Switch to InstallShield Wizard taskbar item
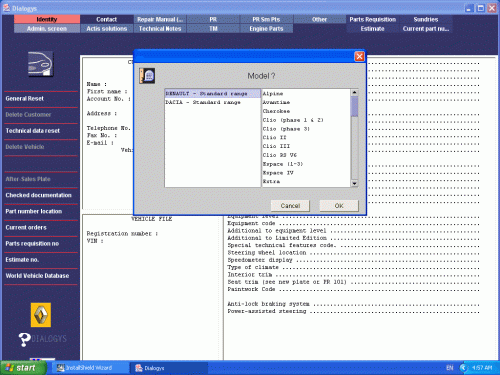Viewport: 500px width, 375px height. click(x=89, y=368)
